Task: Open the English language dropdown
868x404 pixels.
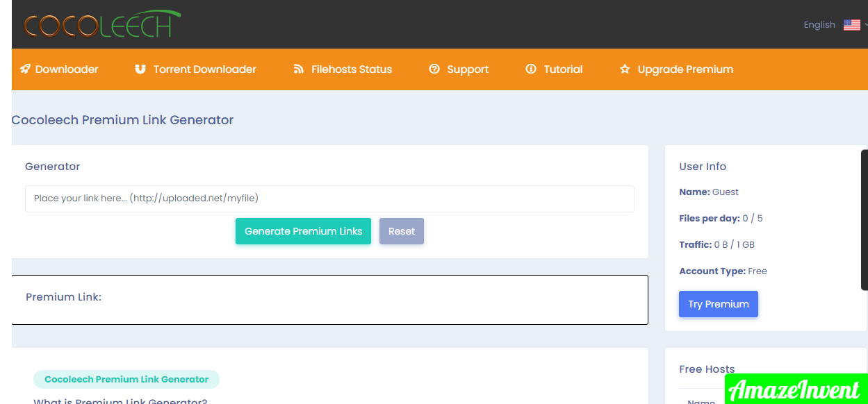Action: (x=835, y=25)
